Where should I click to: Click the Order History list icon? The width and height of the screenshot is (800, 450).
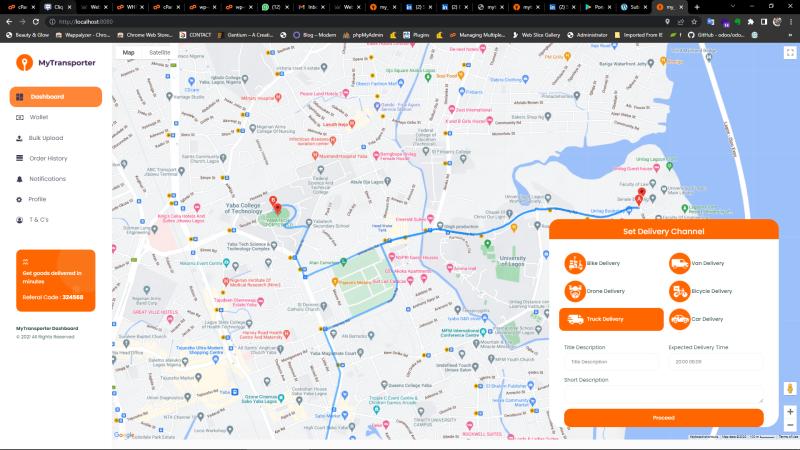pos(19,158)
